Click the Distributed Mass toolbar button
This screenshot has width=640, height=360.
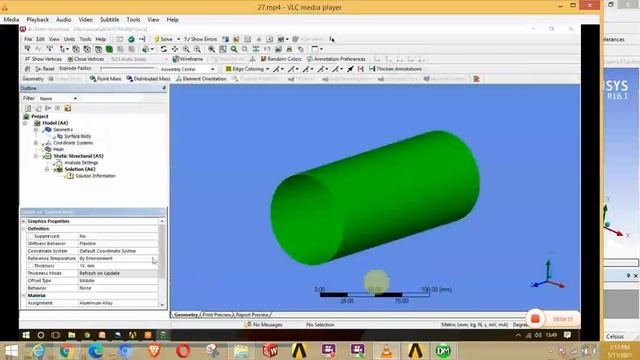(x=148, y=79)
